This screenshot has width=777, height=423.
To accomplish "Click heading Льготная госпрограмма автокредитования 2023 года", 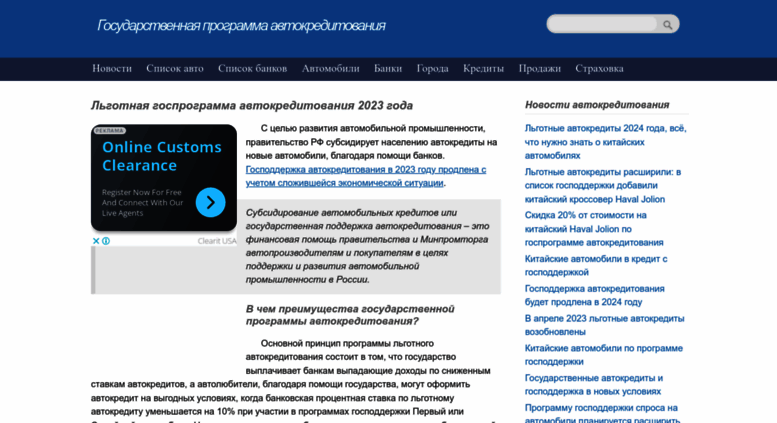I will point(252,106).
